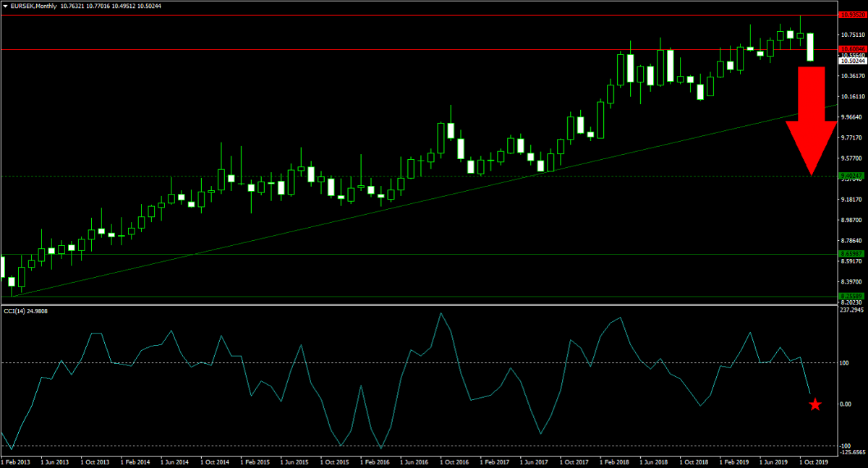Click the last white candlestick on chart
868x468 pixels.
tap(810, 47)
